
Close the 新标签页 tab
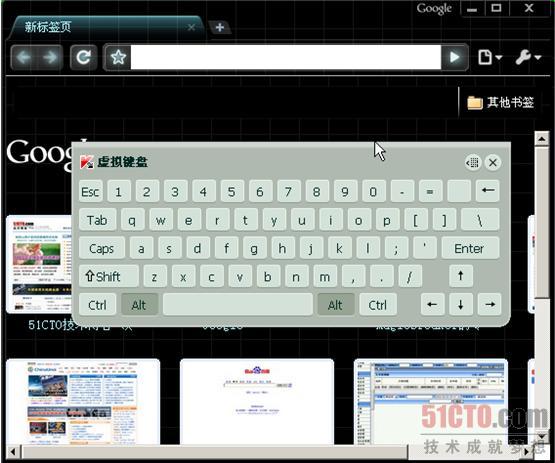coord(191,27)
